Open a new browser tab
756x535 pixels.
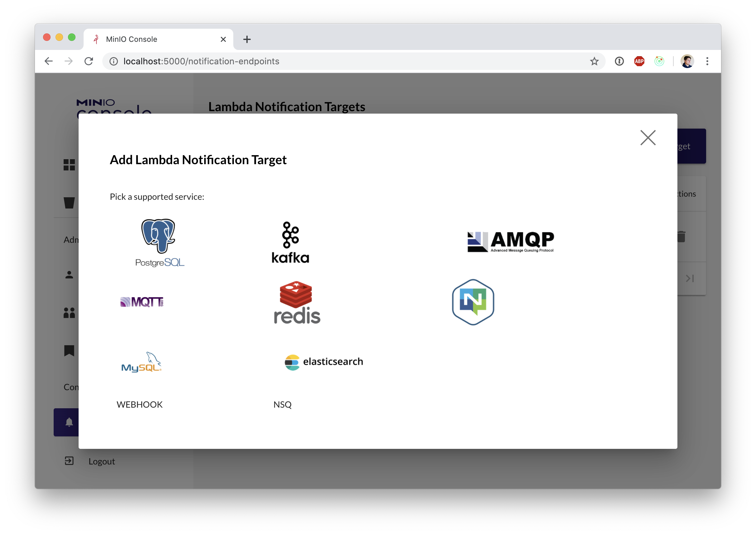247,39
